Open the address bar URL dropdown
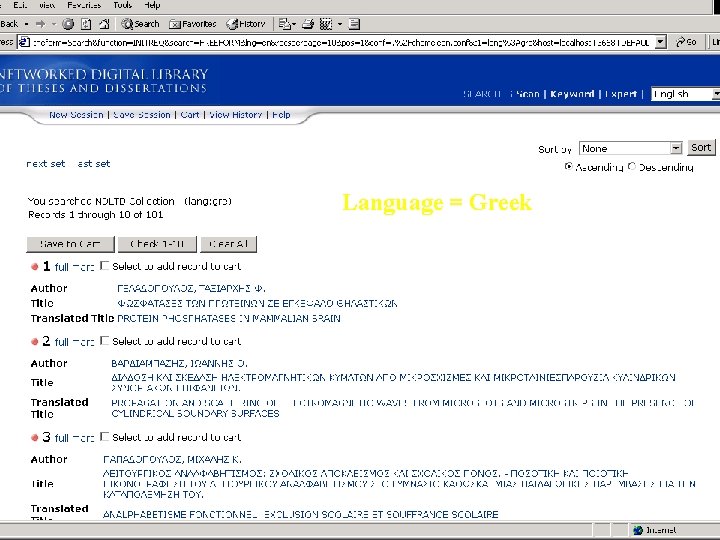Viewport: 720px width, 540px height. pos(660,42)
